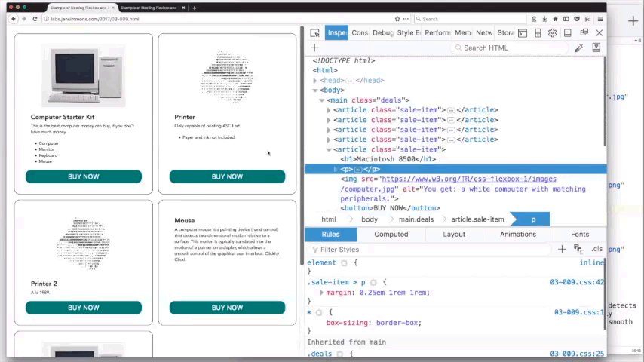Expand the fourth article sale-item node
Image resolution: width=644 pixels, height=362 pixels.
point(329,140)
